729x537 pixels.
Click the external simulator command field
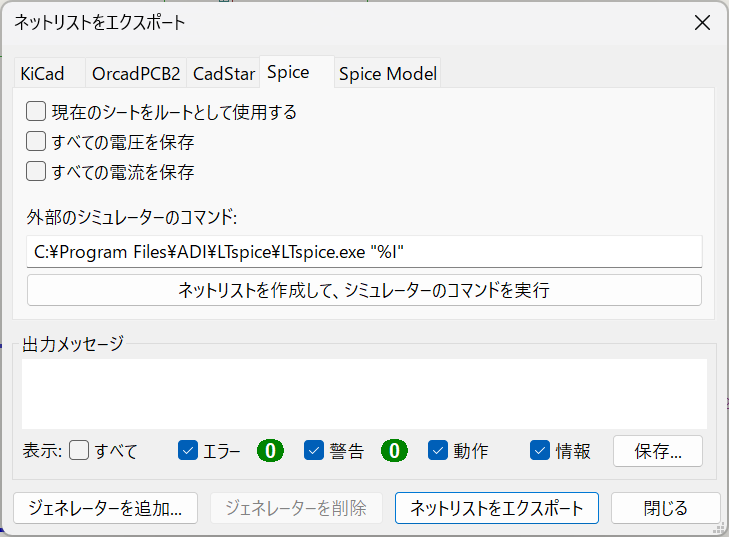[364, 252]
